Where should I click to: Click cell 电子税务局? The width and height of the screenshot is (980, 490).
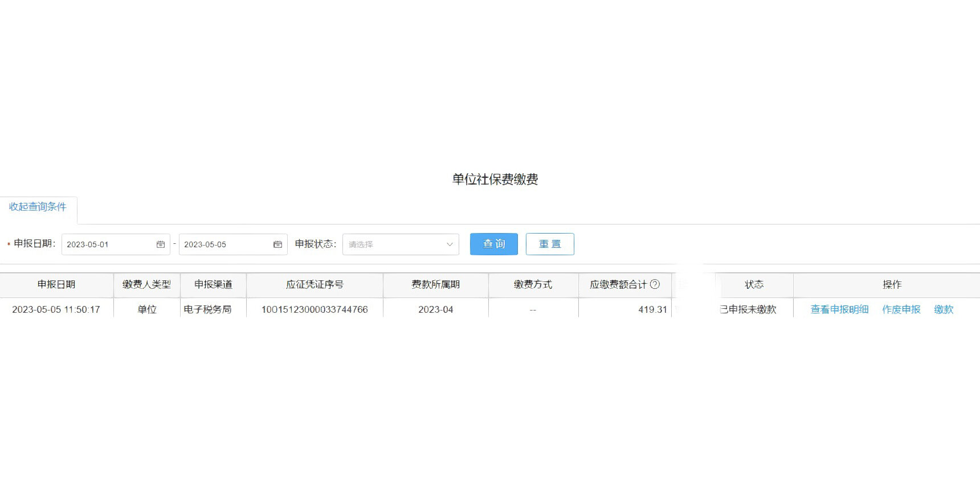coord(207,309)
